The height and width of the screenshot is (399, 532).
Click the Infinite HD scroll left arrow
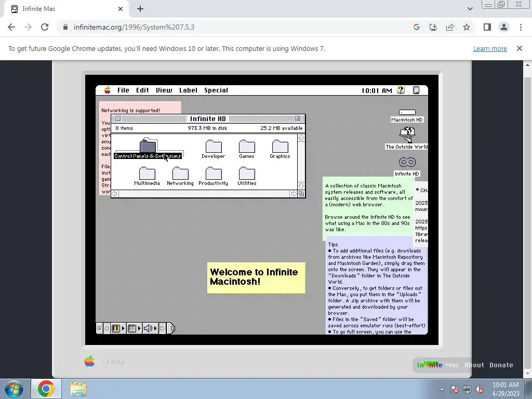click(115, 194)
